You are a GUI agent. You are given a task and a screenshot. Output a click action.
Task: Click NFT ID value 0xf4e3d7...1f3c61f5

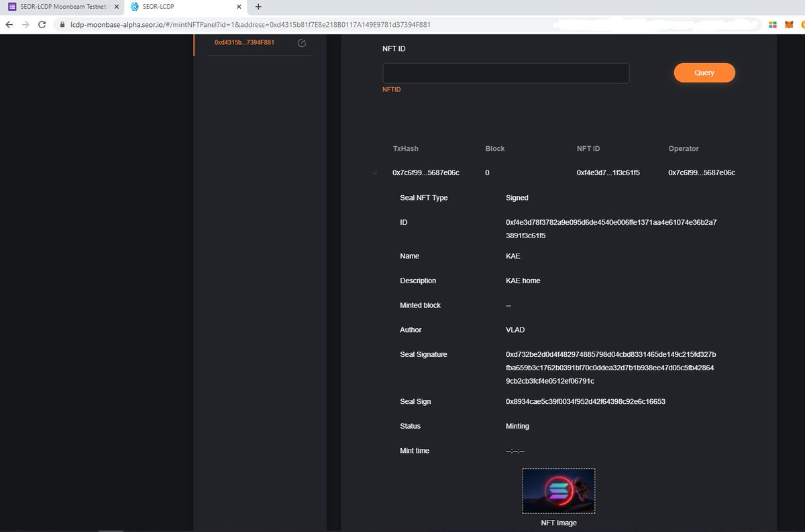(x=608, y=173)
